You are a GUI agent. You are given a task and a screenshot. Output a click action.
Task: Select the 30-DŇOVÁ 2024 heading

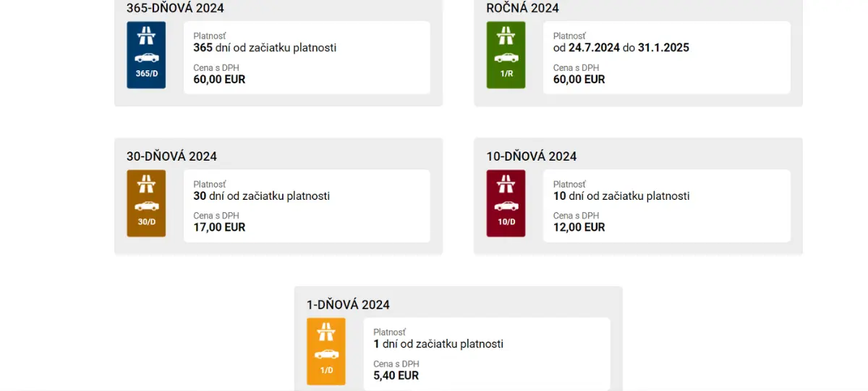click(171, 156)
